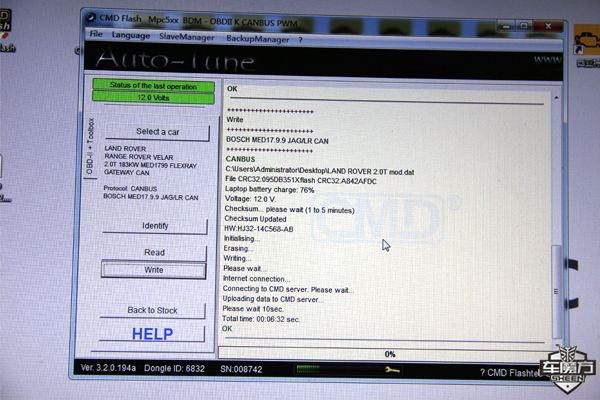Close the CMD Flash window
Image resolution: width=600 pixels, height=400 pixels.
548,26
